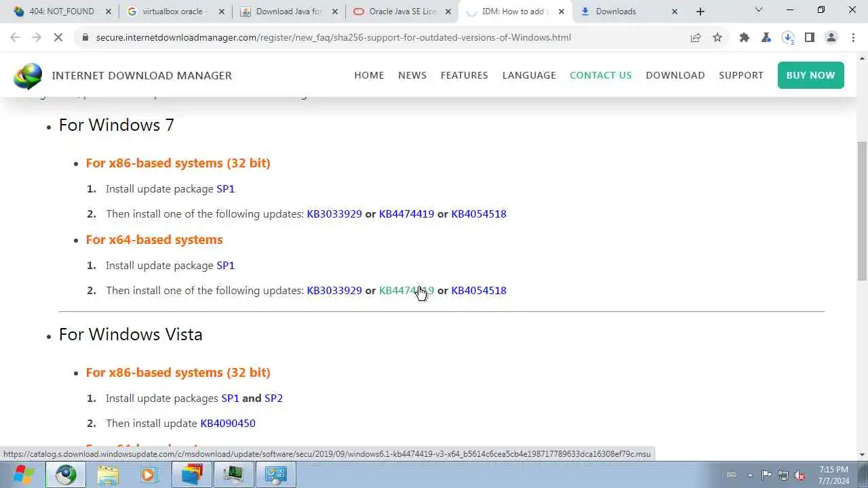Click the page vertical scrollbar thumb
Image resolution: width=868 pixels, height=488 pixels.
click(862, 210)
